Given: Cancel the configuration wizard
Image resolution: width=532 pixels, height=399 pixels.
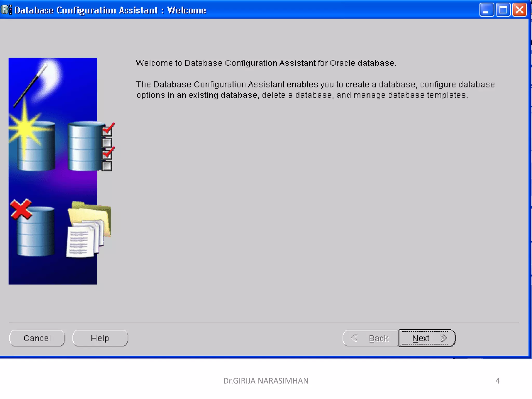Looking at the screenshot, I should [37, 338].
